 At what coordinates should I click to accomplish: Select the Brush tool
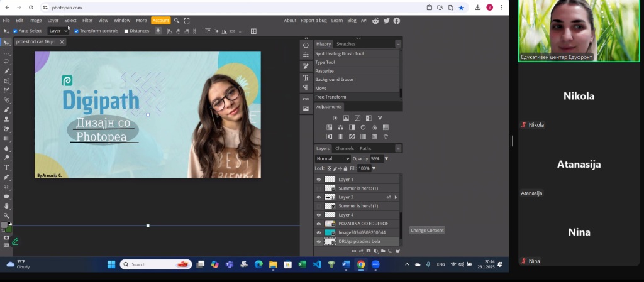point(6,110)
